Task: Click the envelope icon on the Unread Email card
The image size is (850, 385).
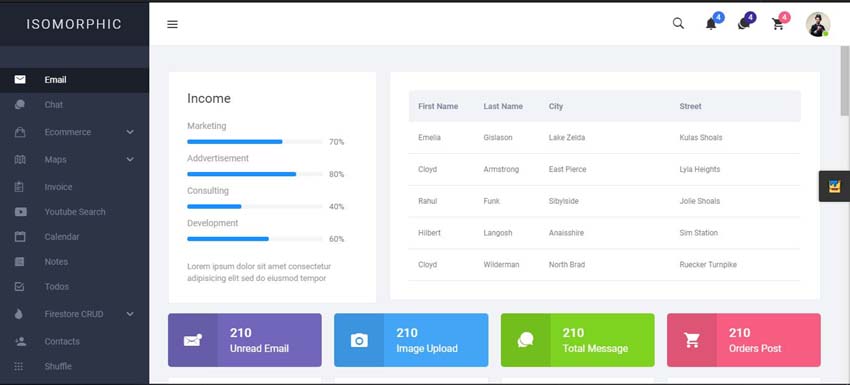Action: coord(192,340)
